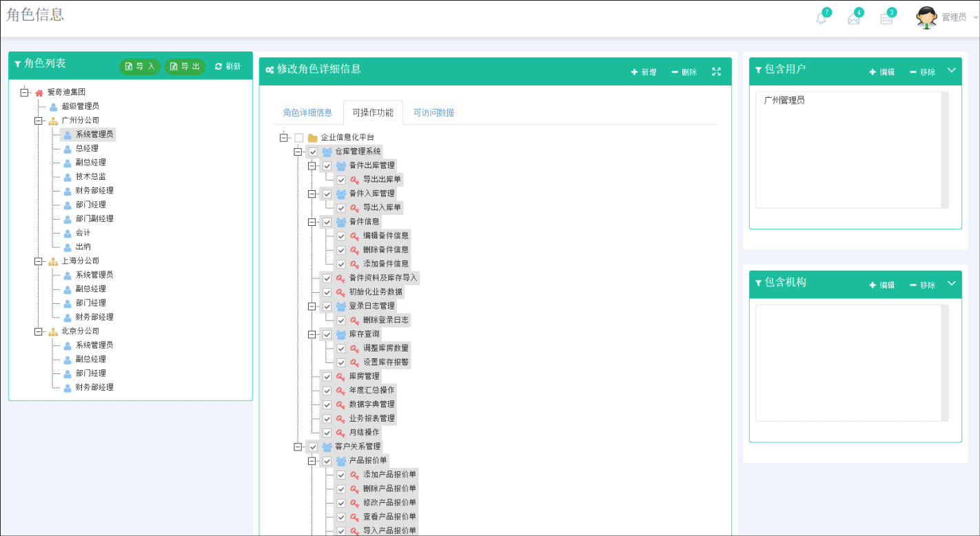Switch to the 角色详细信息 tab
Screen dimensions: 980x536
coord(307,112)
